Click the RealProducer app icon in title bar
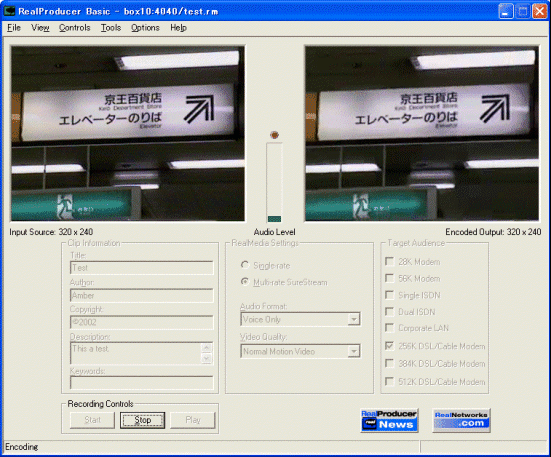The height and width of the screenshot is (457, 551). [x=9, y=11]
